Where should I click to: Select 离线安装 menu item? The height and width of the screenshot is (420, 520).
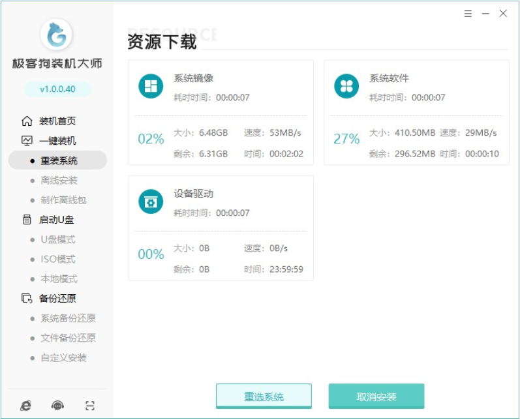pos(59,180)
